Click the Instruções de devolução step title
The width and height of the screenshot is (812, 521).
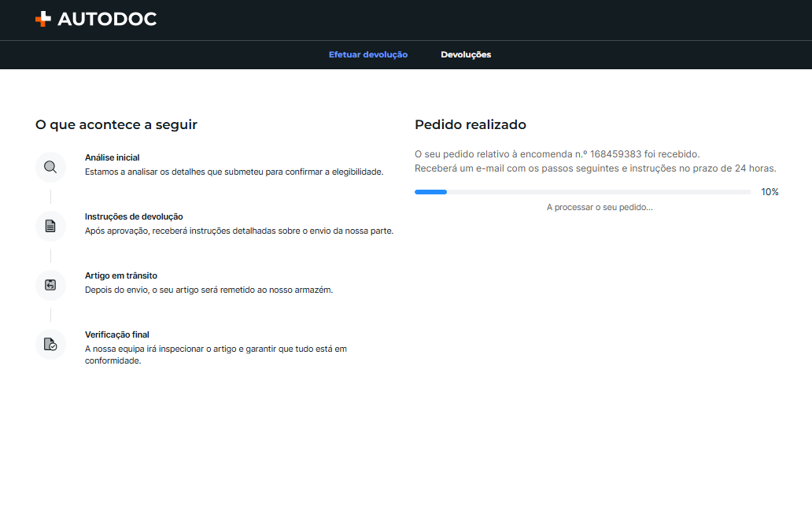click(x=134, y=216)
